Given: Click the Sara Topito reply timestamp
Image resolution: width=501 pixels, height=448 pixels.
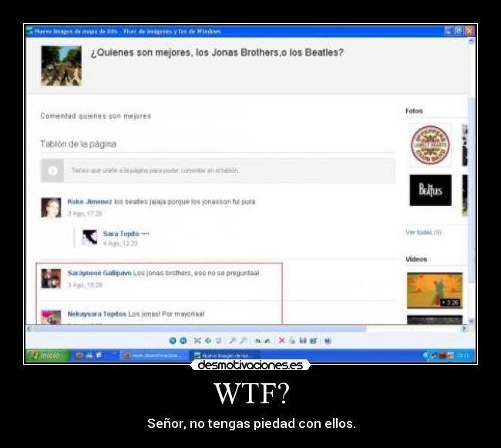Looking at the screenshot, I should (120, 244).
